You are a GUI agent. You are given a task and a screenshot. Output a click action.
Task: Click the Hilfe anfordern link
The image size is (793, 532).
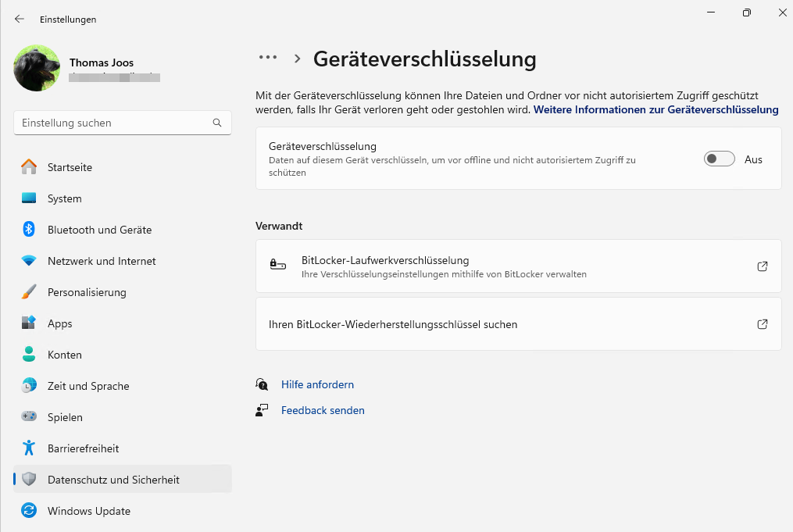pos(317,384)
